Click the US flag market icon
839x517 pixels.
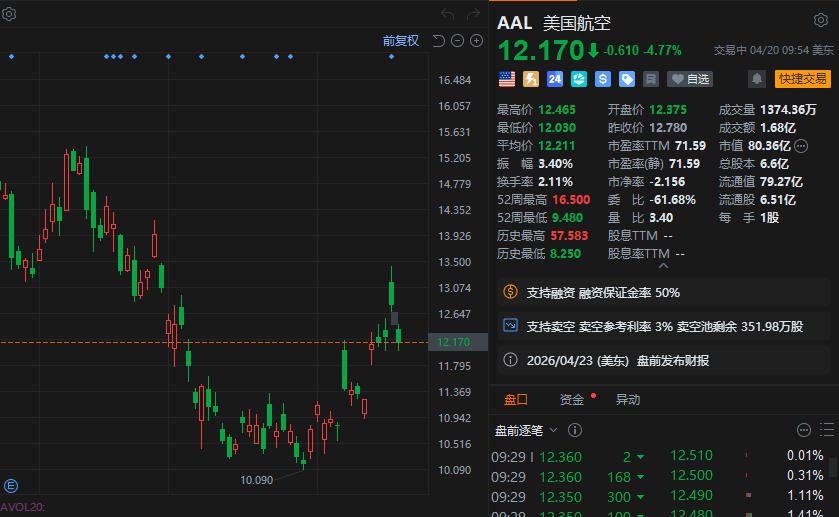[507, 79]
